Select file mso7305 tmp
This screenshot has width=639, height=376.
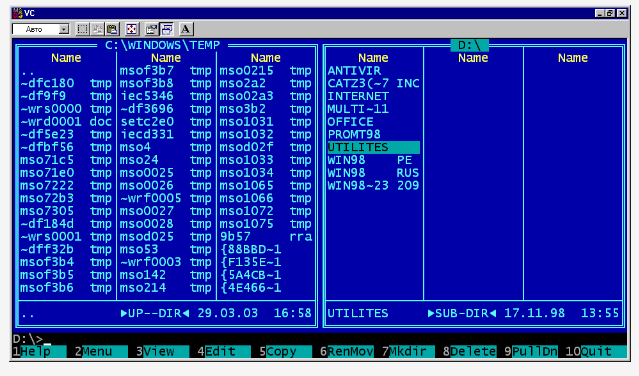tap(66, 211)
